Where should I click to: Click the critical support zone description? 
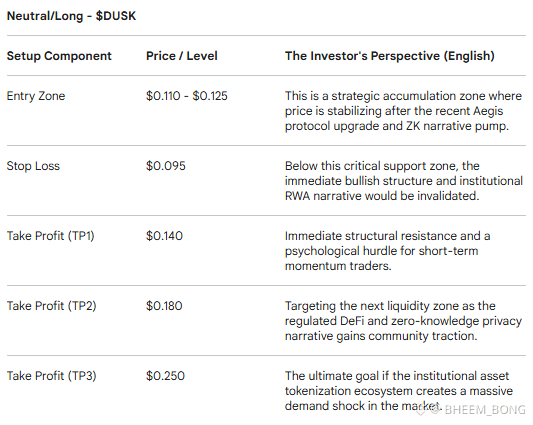403,181
